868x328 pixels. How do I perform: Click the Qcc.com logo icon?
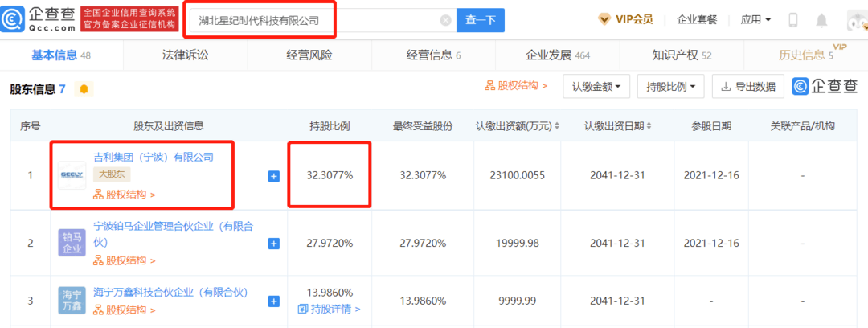[x=12, y=18]
